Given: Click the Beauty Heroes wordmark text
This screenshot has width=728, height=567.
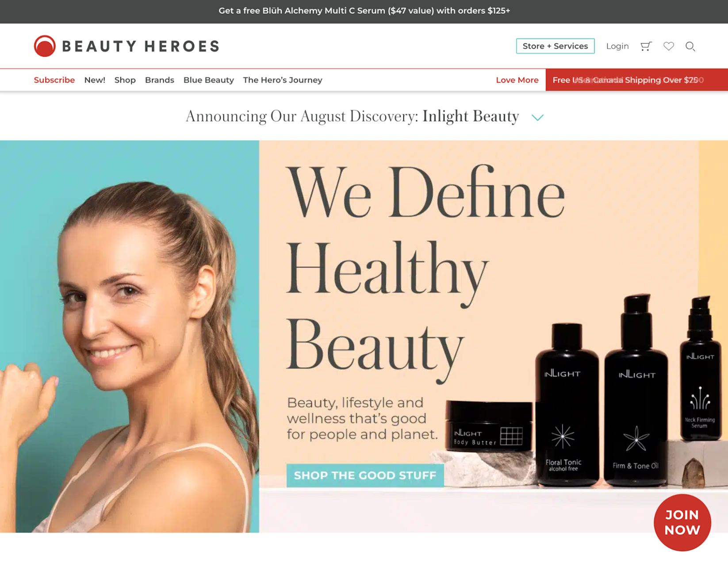Looking at the screenshot, I should [141, 46].
